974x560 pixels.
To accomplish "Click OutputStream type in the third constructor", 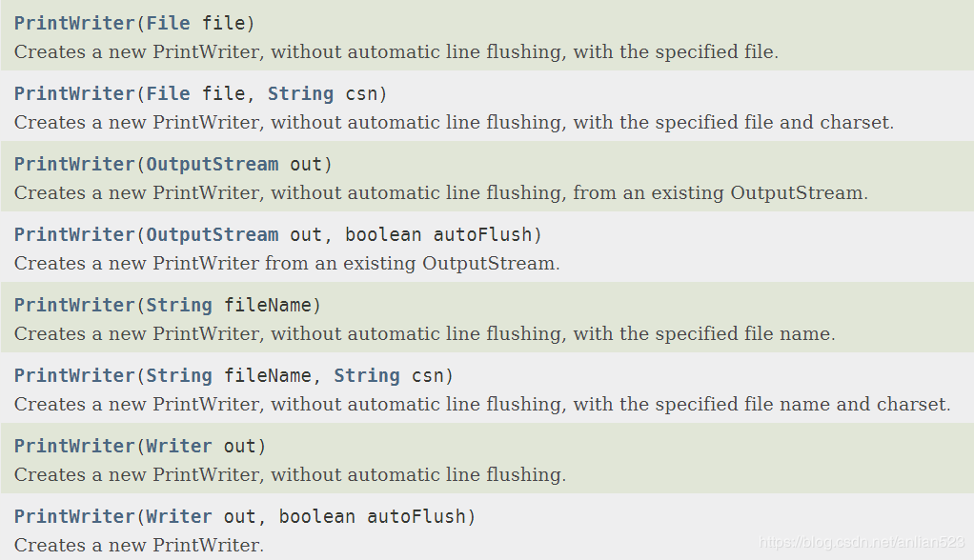I will coord(212,165).
